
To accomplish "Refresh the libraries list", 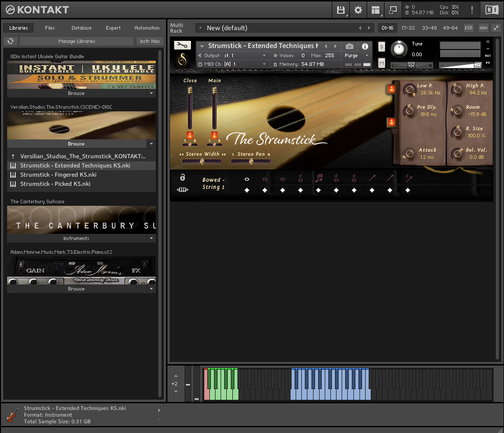I will [11, 41].
